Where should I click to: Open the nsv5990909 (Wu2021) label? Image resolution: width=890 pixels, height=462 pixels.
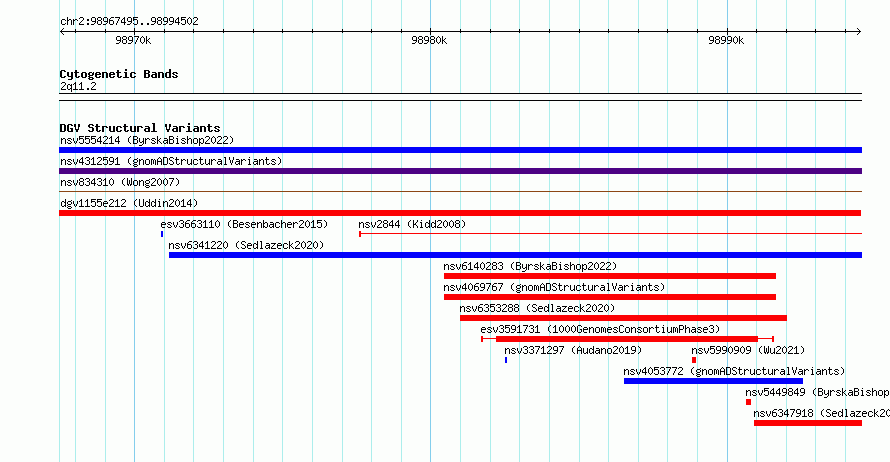click(748, 350)
